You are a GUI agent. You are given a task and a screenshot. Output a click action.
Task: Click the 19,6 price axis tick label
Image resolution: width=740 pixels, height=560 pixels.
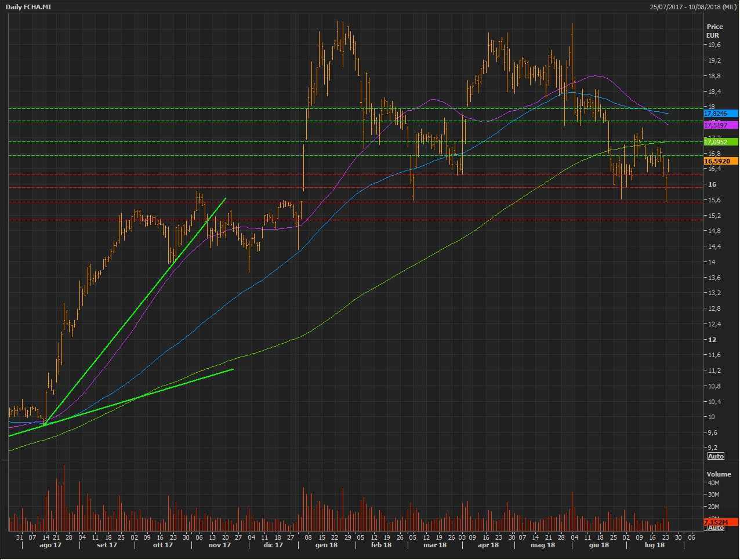click(713, 45)
